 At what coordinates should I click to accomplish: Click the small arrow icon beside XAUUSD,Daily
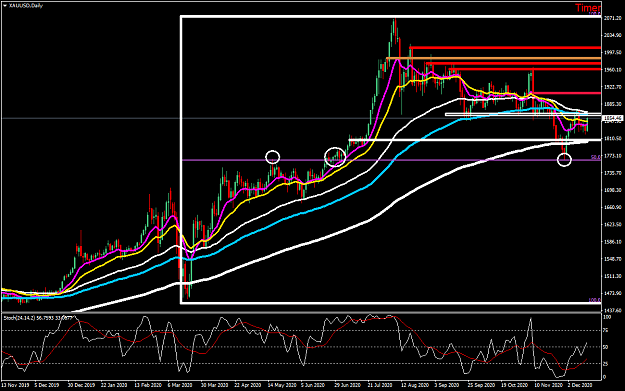5,6
